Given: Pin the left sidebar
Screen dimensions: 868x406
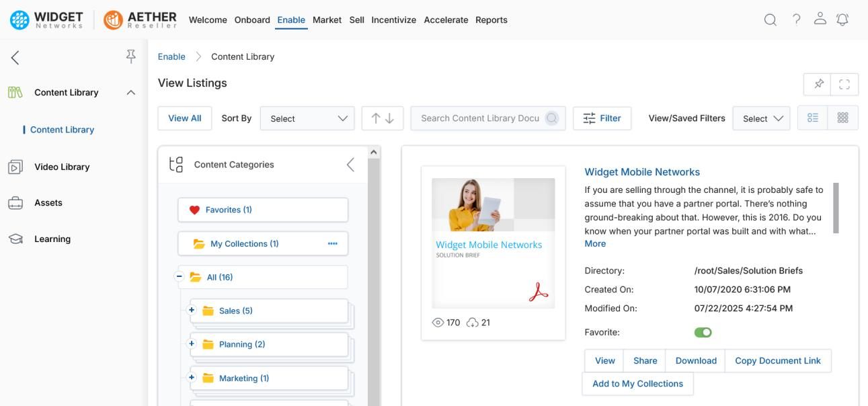Looking at the screenshot, I should tap(131, 57).
